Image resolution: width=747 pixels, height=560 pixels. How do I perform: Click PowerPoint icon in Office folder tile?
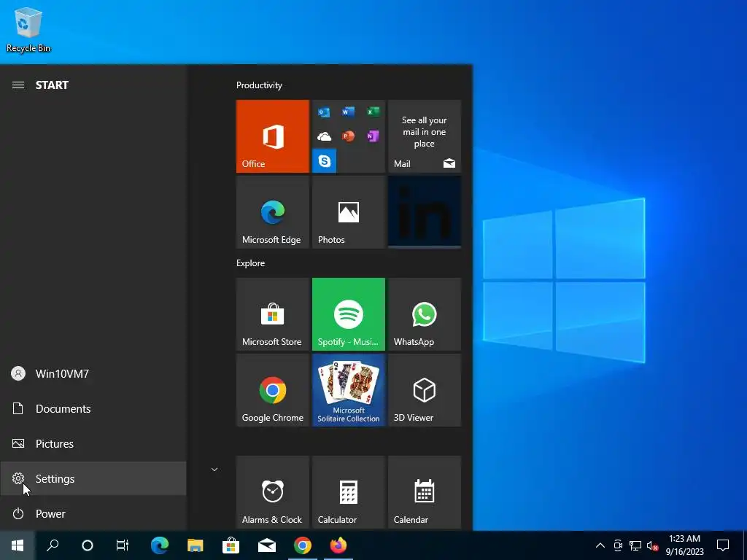pyautogui.click(x=349, y=136)
